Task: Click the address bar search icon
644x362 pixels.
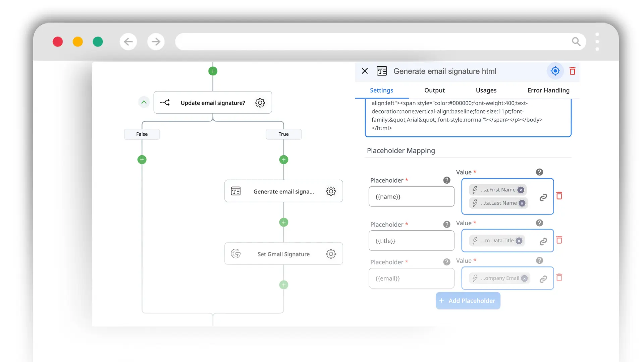Action: [576, 42]
